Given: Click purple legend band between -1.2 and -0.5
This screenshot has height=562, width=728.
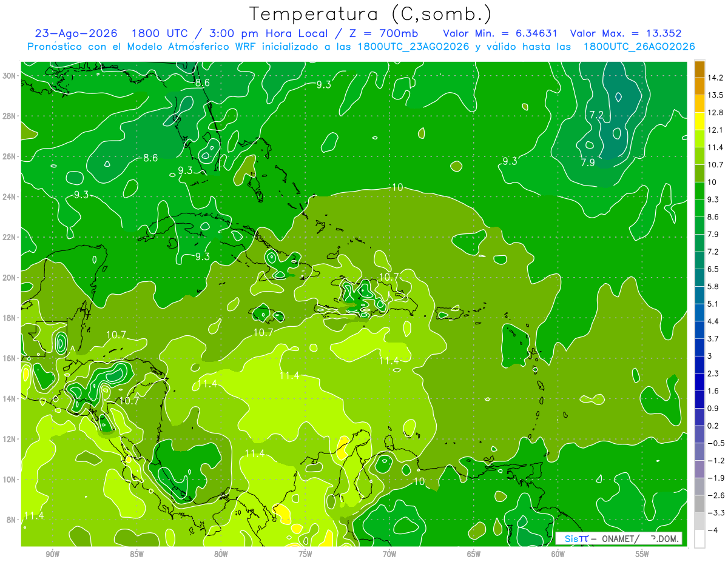Looking at the screenshot, I should coord(699,452).
